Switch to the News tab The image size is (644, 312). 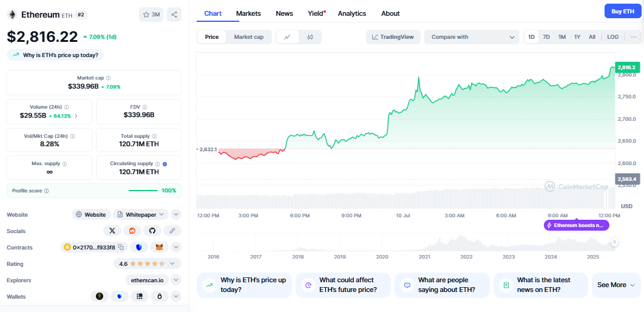click(284, 13)
